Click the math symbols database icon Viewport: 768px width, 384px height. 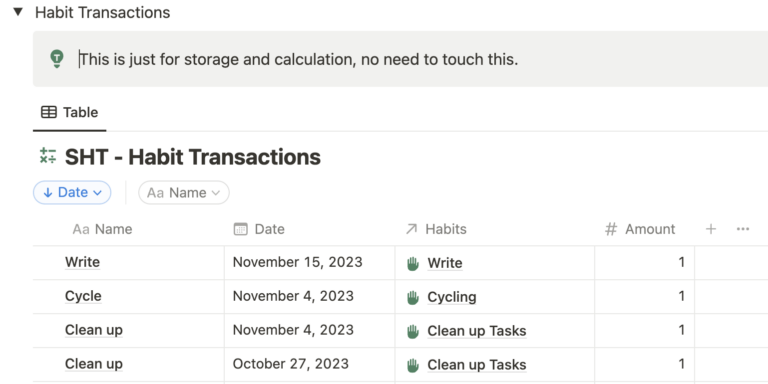(48, 156)
